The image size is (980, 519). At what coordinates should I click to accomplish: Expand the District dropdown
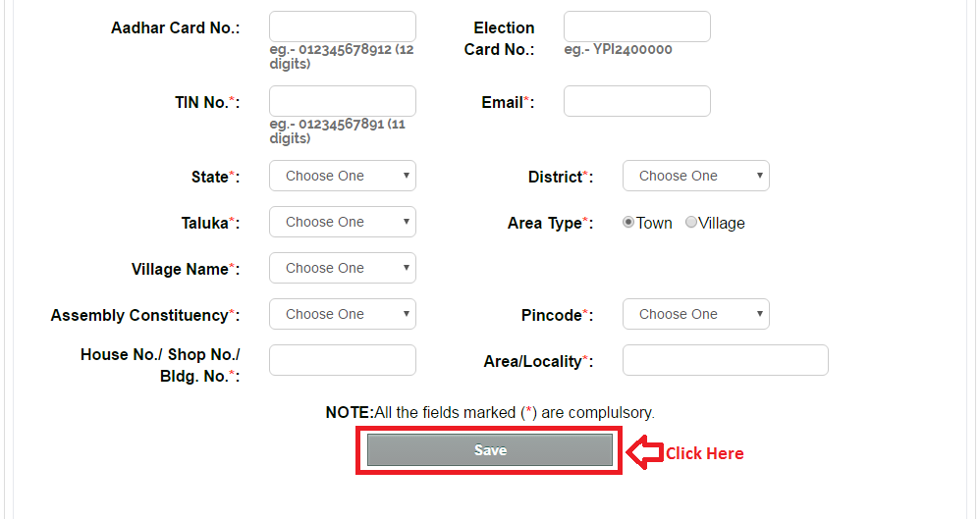pos(695,177)
